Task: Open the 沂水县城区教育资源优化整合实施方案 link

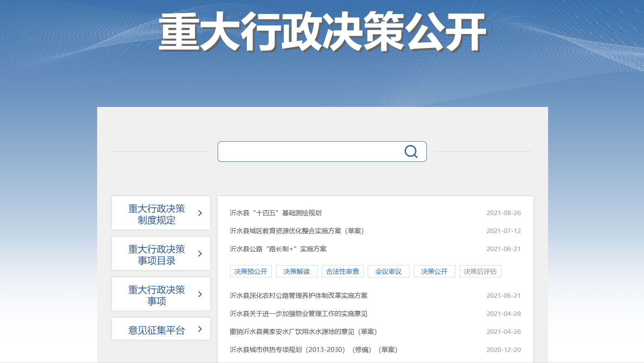Action: pyautogui.click(x=296, y=231)
